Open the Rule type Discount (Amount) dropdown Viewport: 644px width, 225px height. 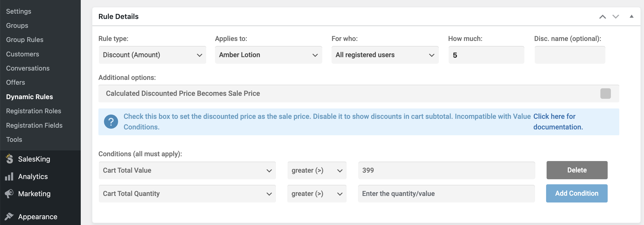tap(152, 55)
